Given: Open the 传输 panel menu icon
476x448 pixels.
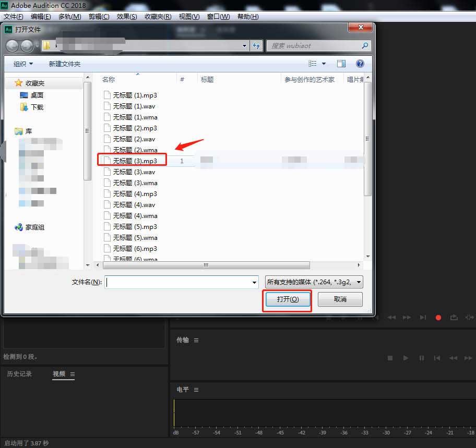Looking at the screenshot, I should 196,341.
